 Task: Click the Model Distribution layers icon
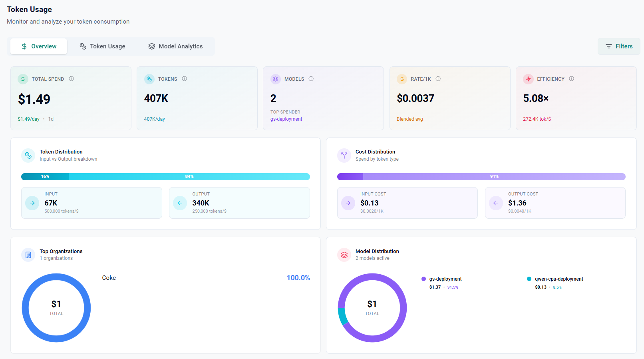coord(344,255)
